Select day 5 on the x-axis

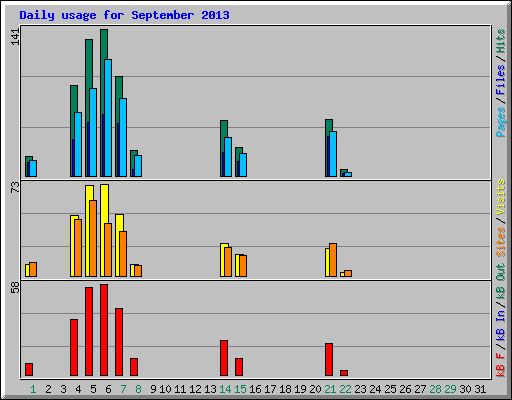[93, 389]
